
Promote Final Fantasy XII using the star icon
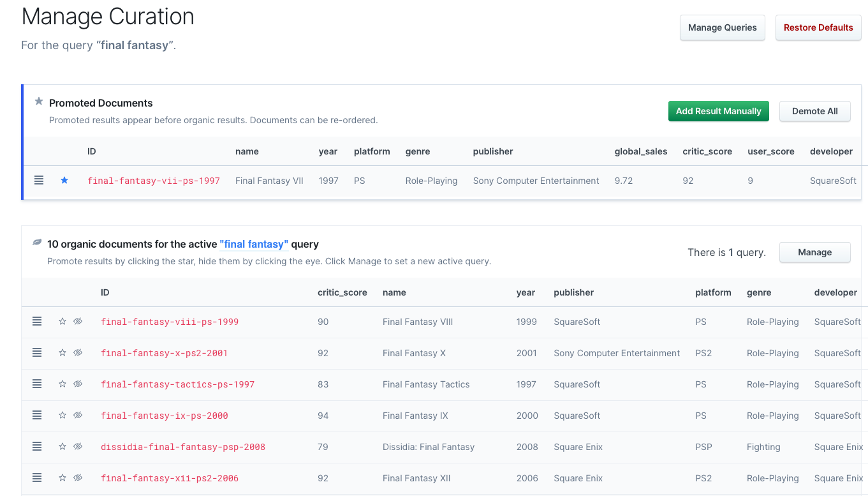(62, 477)
